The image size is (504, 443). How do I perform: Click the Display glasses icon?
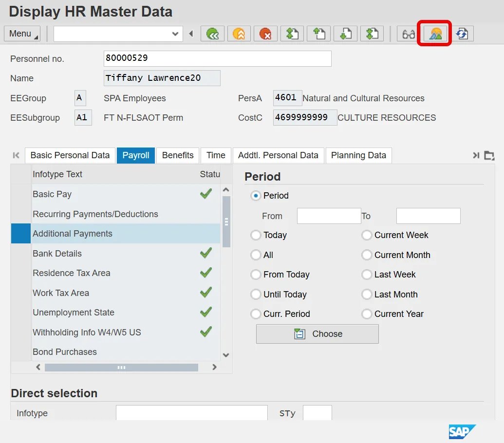point(408,34)
